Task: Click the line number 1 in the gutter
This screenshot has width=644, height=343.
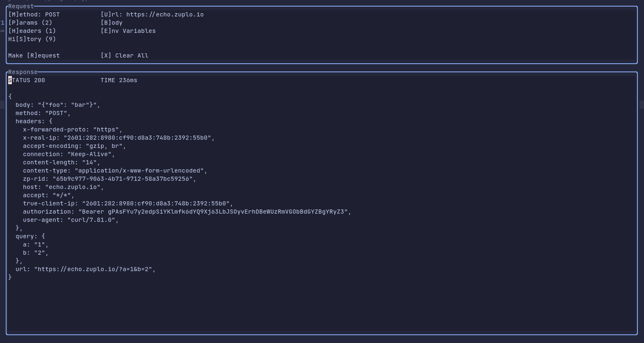Action: pos(2,23)
